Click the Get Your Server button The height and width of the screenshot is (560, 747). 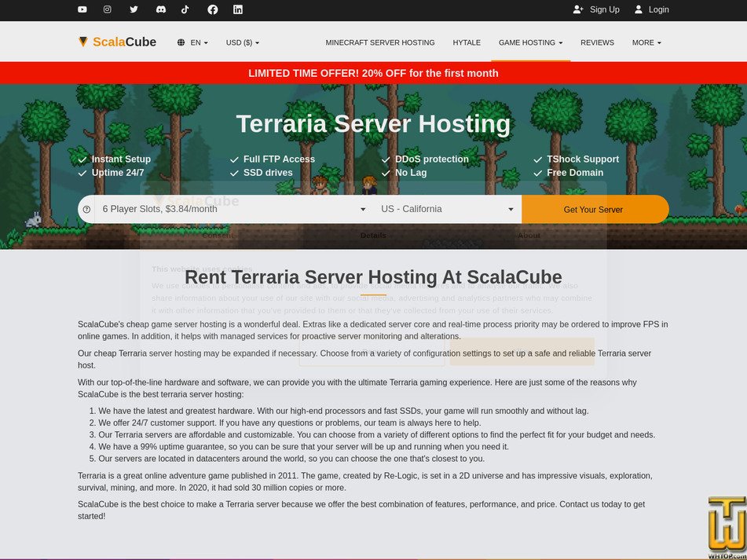click(x=595, y=209)
